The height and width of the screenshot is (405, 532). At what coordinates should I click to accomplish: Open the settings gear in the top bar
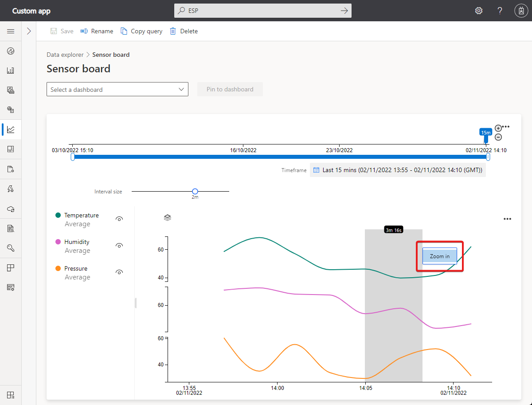[x=479, y=10]
